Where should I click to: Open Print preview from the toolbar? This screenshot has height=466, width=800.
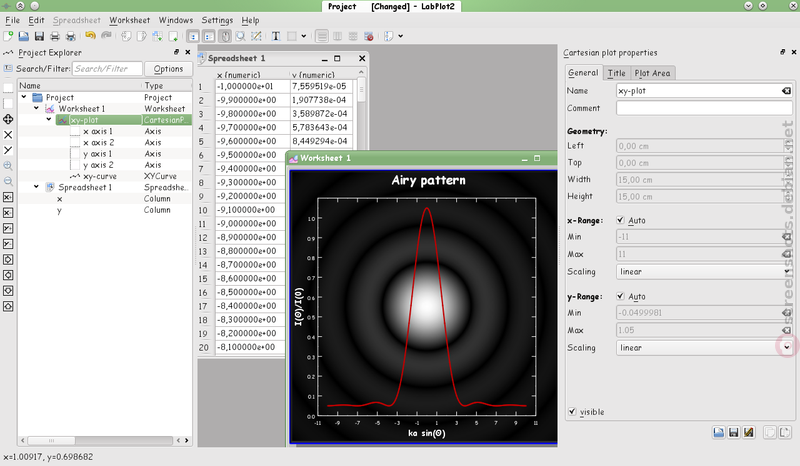click(70, 36)
